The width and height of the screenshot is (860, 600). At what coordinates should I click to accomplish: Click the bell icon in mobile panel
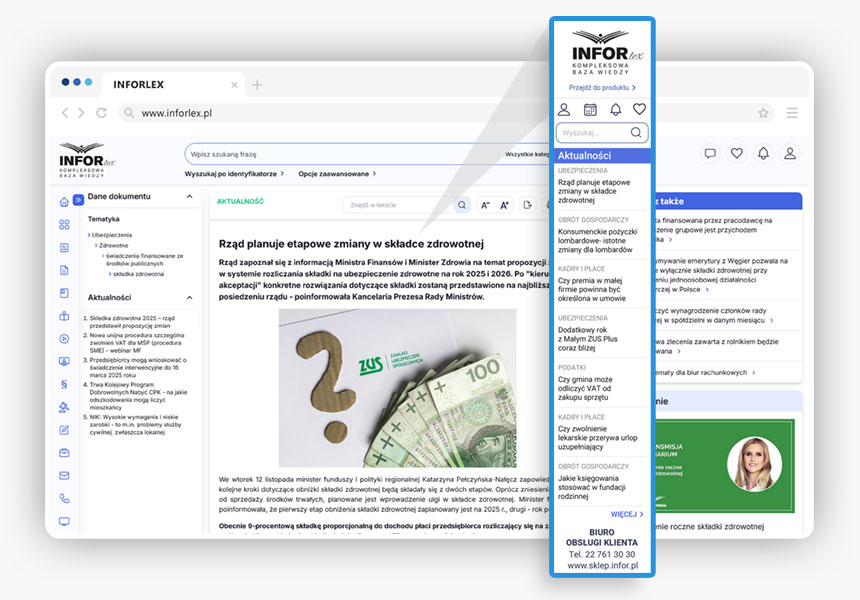(615, 110)
